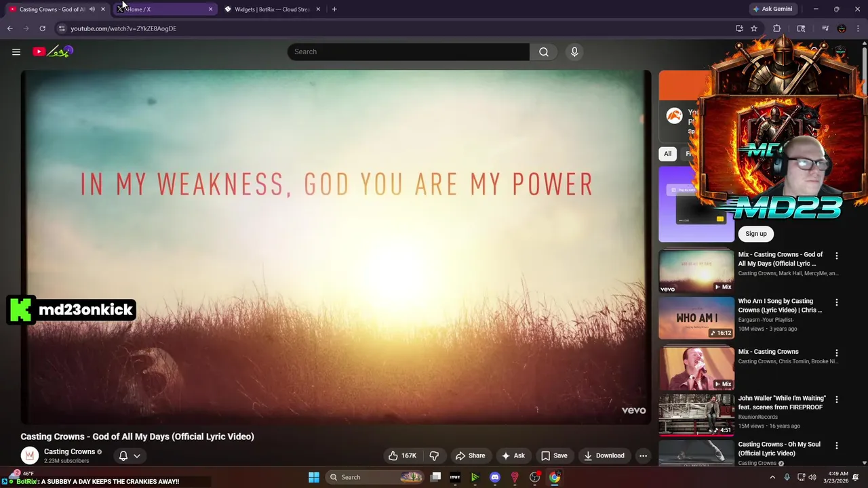
Task: Open the Discord taskbar icon
Action: click(495, 477)
